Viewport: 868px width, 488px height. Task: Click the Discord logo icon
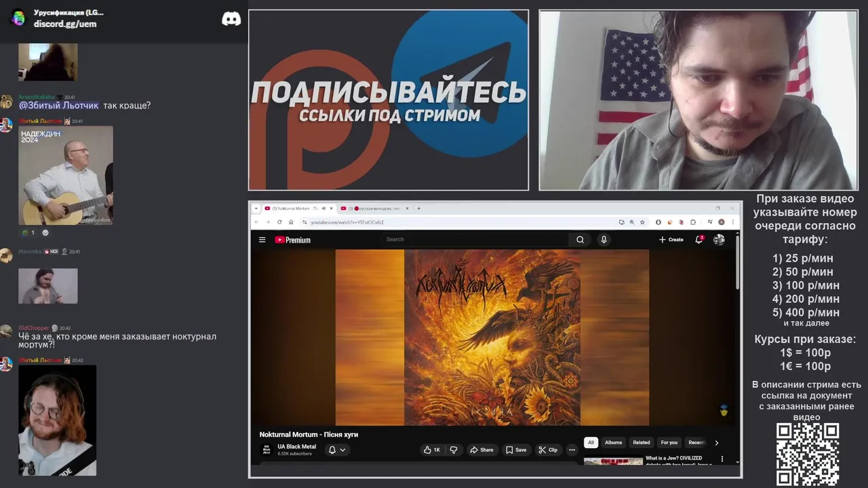231,19
